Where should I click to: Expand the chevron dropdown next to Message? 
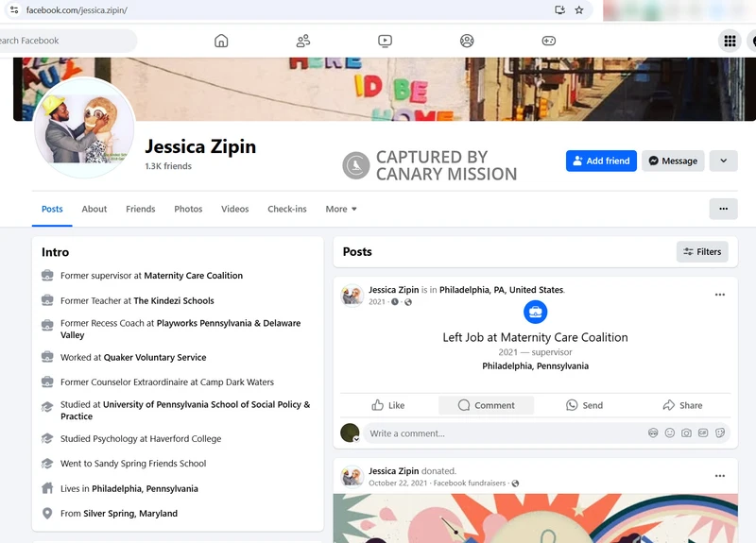coord(723,161)
